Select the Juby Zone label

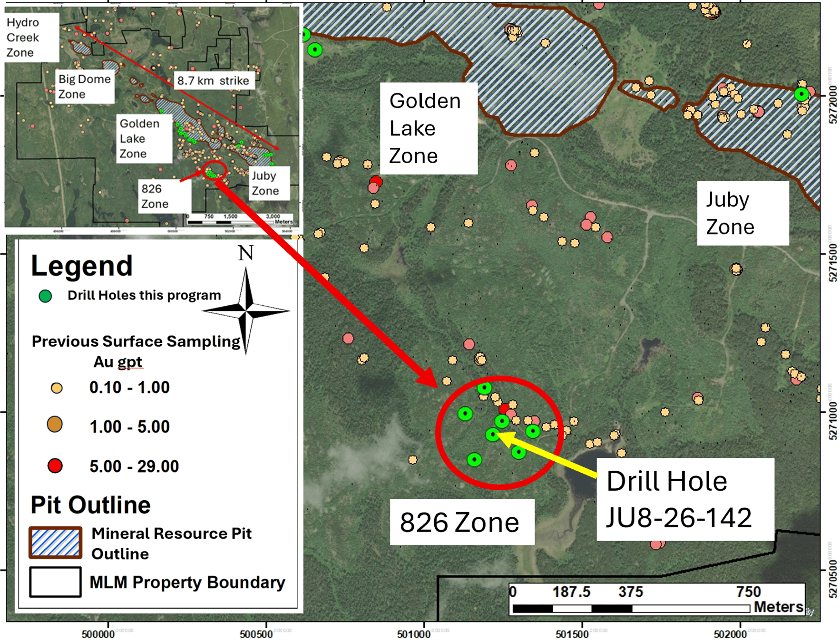(729, 213)
